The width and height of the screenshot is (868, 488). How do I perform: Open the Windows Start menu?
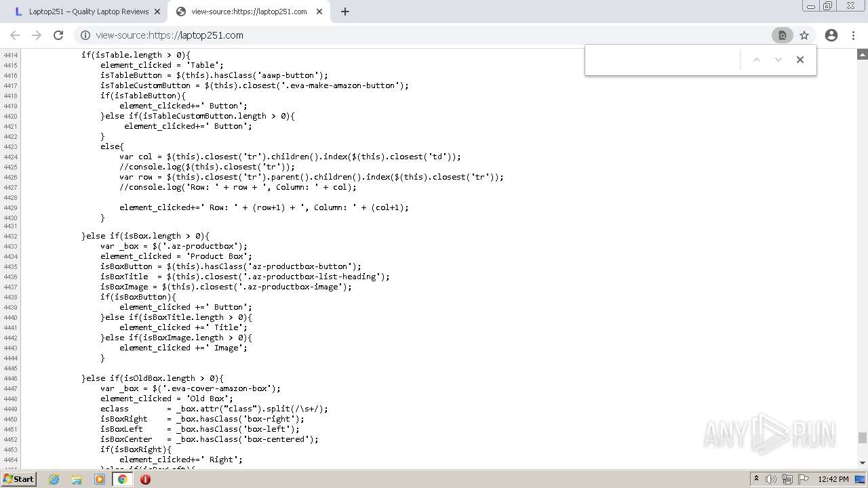pos(19,479)
